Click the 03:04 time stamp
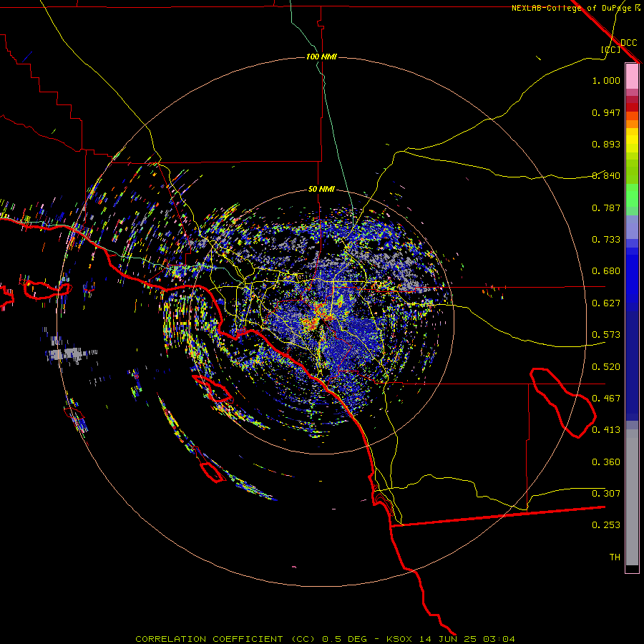 (x=499, y=639)
